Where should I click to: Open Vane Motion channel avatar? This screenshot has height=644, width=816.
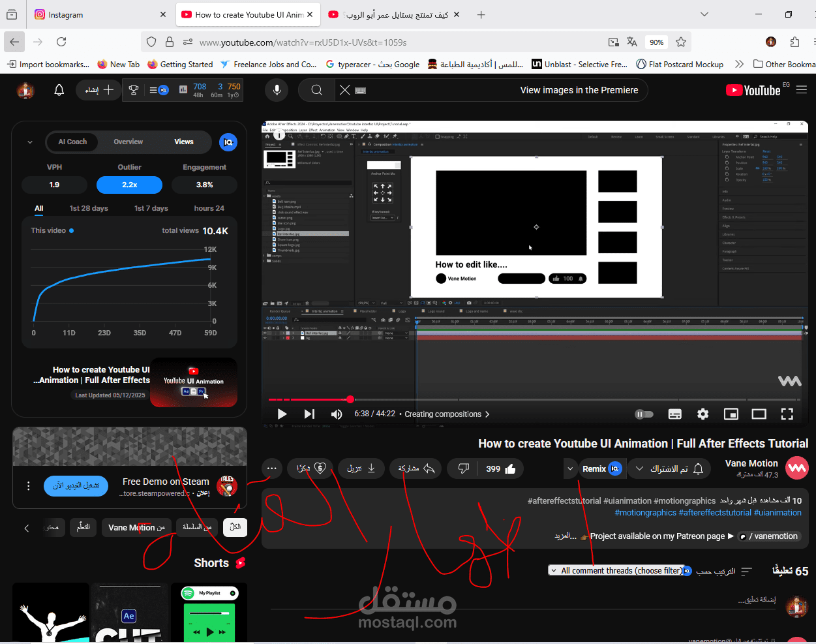click(797, 468)
